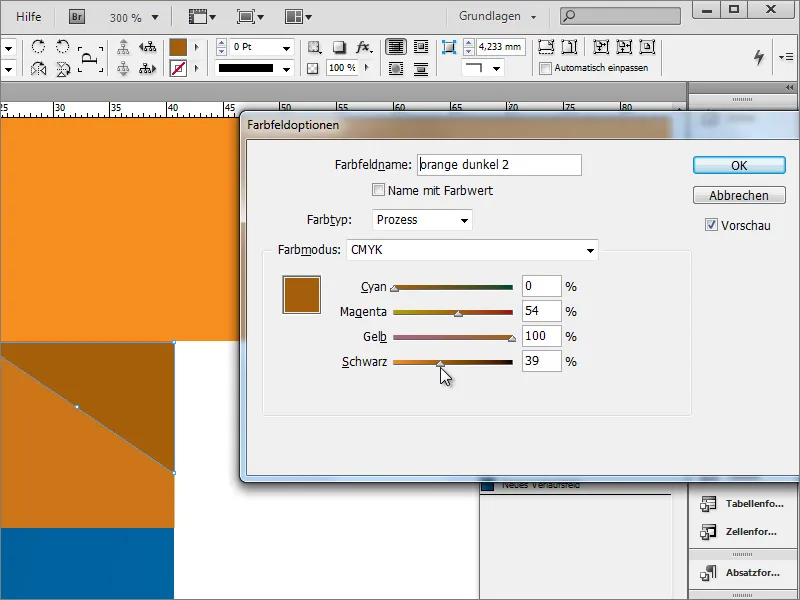
Task: Open the Grundlagen workspace dropdown
Action: pyautogui.click(x=497, y=16)
